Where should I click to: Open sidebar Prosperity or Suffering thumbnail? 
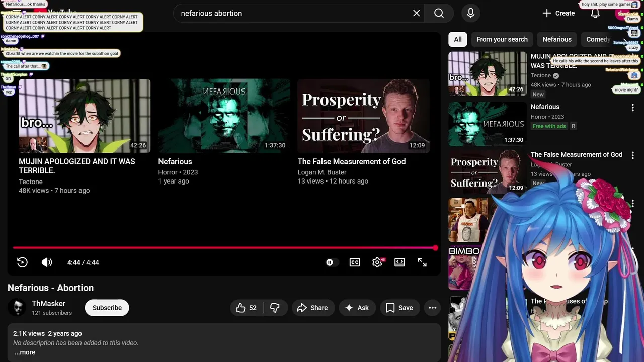point(488,172)
